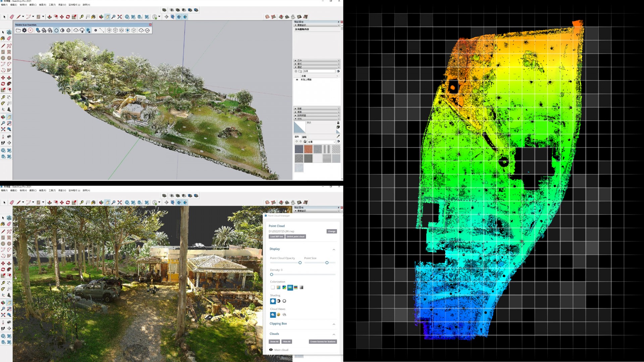Open line tool dropdown arrow in top toolbar
The height and width of the screenshot is (362, 644).
(23, 17)
